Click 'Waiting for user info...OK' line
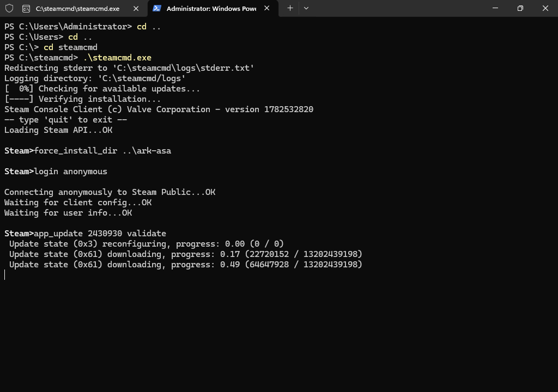This screenshot has width=558, height=392. (x=68, y=213)
